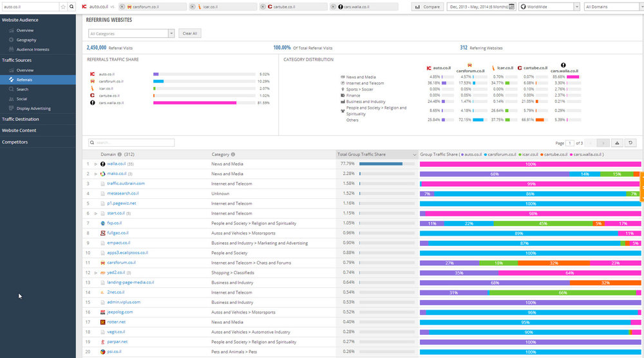Remove cars.walla.co.il from comparison
Screen dimensions: 644x358
[x=333, y=6]
